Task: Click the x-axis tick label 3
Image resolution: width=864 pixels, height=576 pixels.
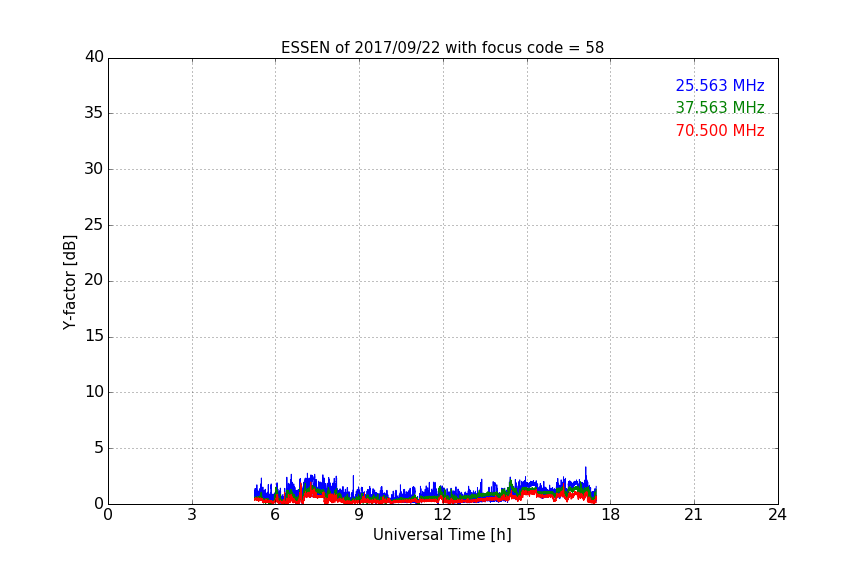Action: point(192,515)
